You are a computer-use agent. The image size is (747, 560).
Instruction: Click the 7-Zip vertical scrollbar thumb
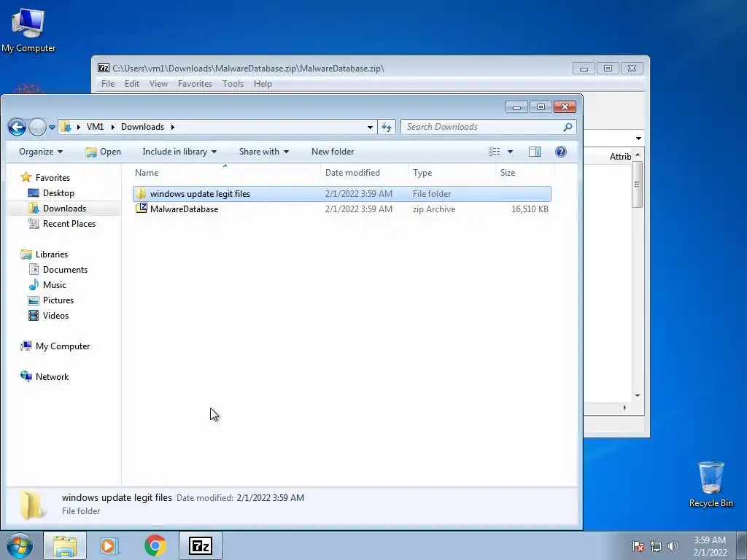point(637,184)
